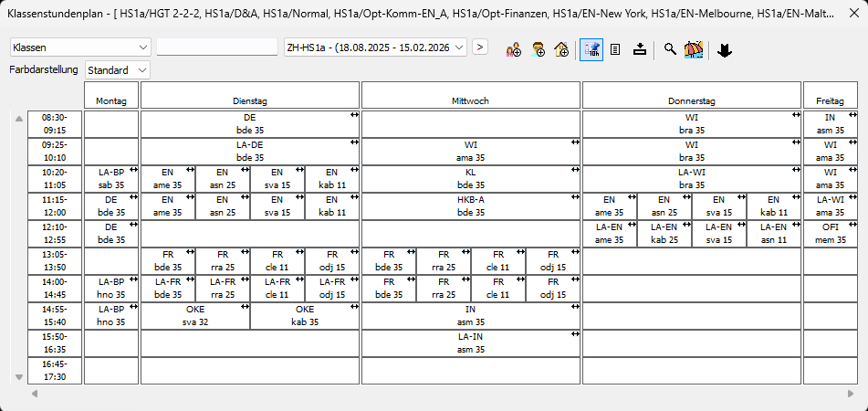Click the 15:50-16:35 time row label
Image resolution: width=868 pixels, height=411 pixels.
pos(55,342)
